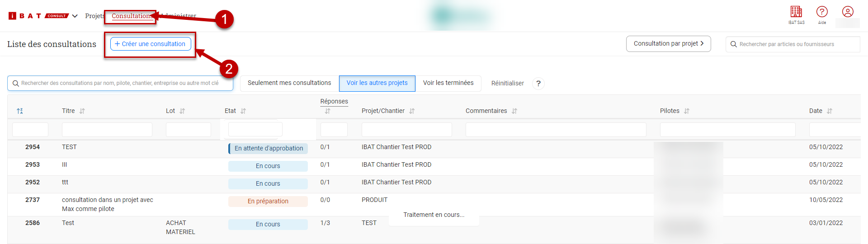This screenshot has height=244, width=868.
Task: Open the user profile icon
Action: [x=848, y=12]
